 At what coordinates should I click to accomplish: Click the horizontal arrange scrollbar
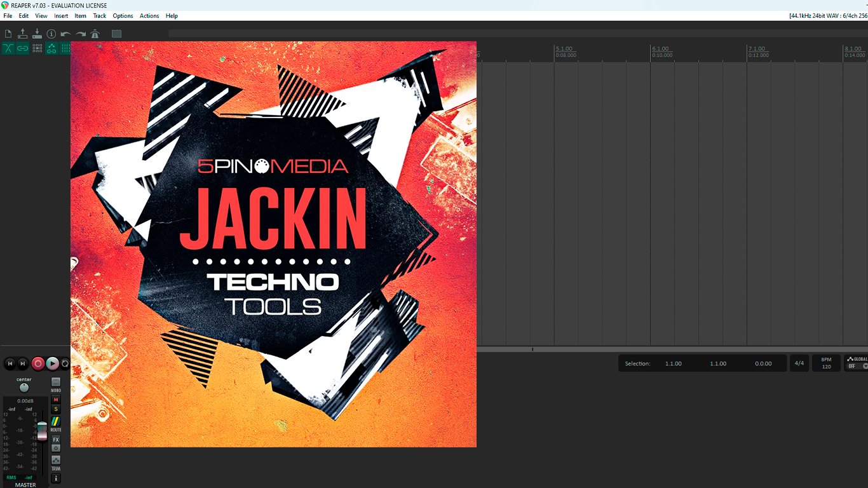(x=672, y=349)
